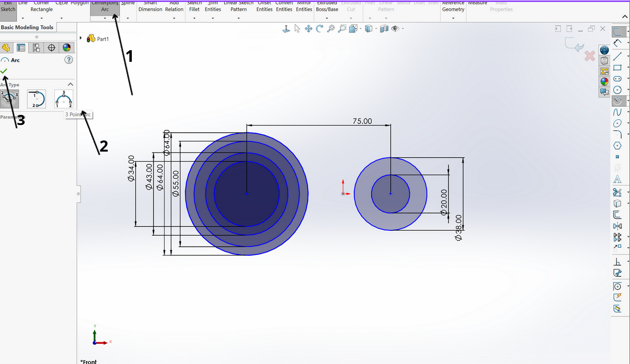Open View Orientation cube icon
This screenshot has height=364, width=630.
[x=353, y=29]
